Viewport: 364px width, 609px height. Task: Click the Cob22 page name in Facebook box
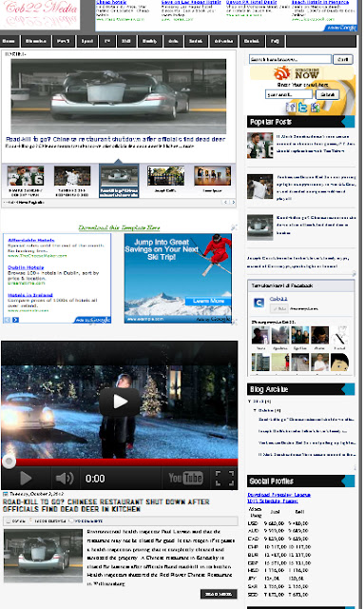coord(278,299)
